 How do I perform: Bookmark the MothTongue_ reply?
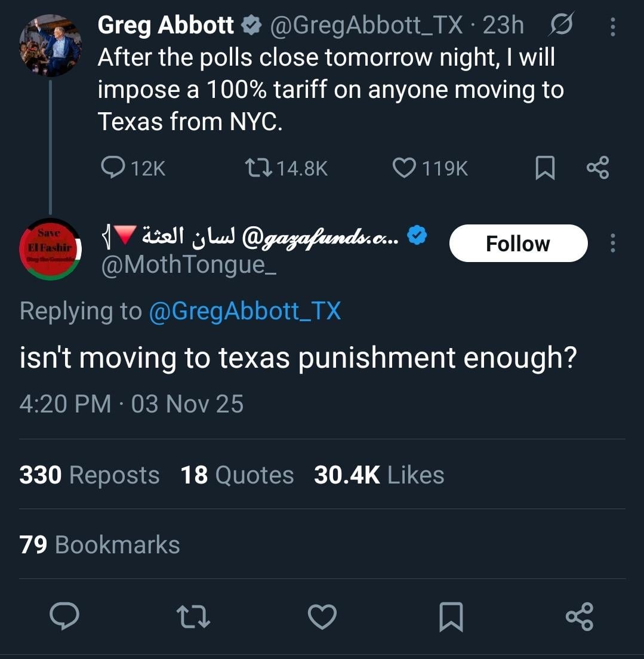(451, 617)
